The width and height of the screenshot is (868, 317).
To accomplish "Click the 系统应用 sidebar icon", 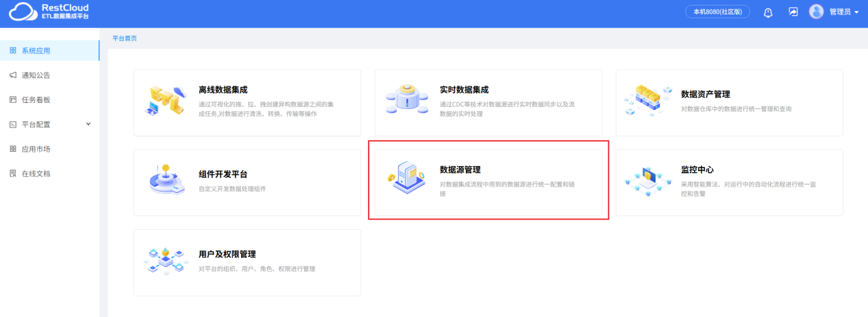I will 12,51.
